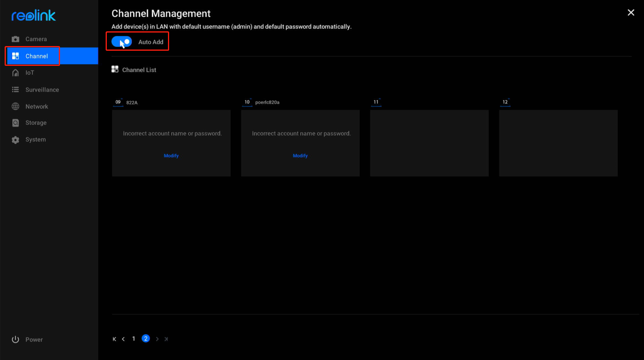The width and height of the screenshot is (644, 360).
Task: Go to page 1 of the channel list
Action: (134, 339)
